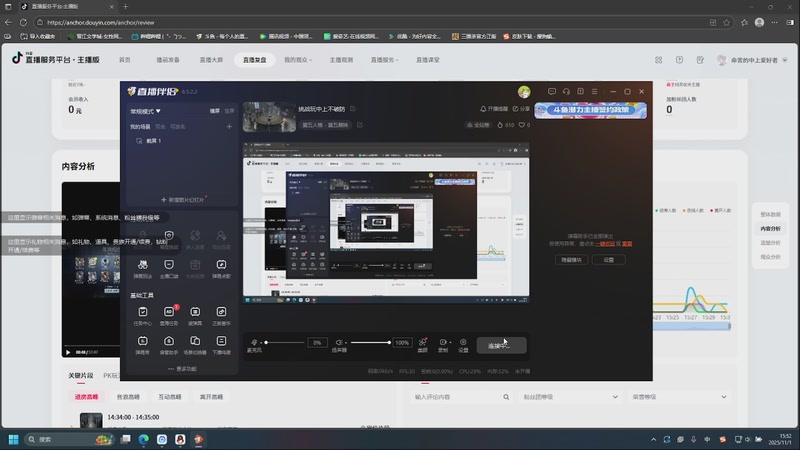The height and width of the screenshot is (450, 800).
Task: Click the third icon in the 任务中心 row
Action: point(195,312)
